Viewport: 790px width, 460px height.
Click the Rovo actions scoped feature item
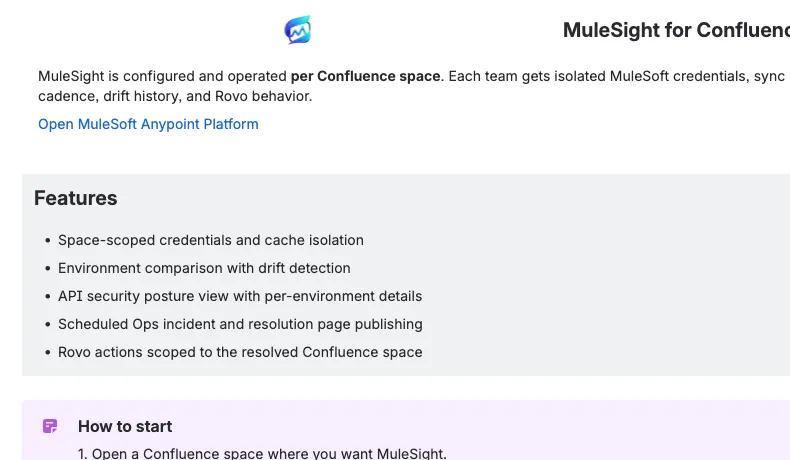point(240,352)
